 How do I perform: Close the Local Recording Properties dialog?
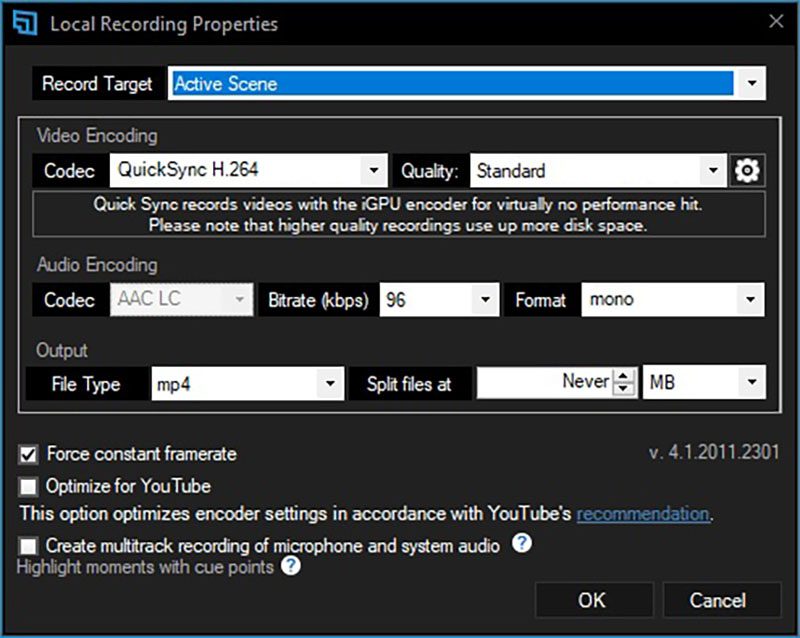coord(775,22)
